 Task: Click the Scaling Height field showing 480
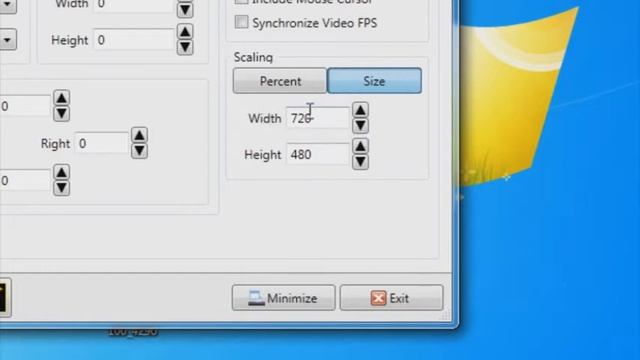click(x=318, y=154)
